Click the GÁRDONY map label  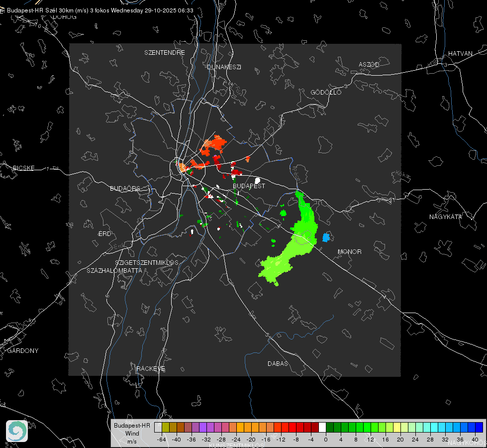(23, 351)
